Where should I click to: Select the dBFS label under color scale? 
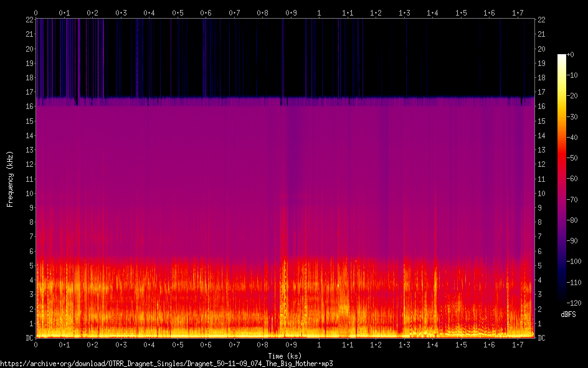click(568, 315)
